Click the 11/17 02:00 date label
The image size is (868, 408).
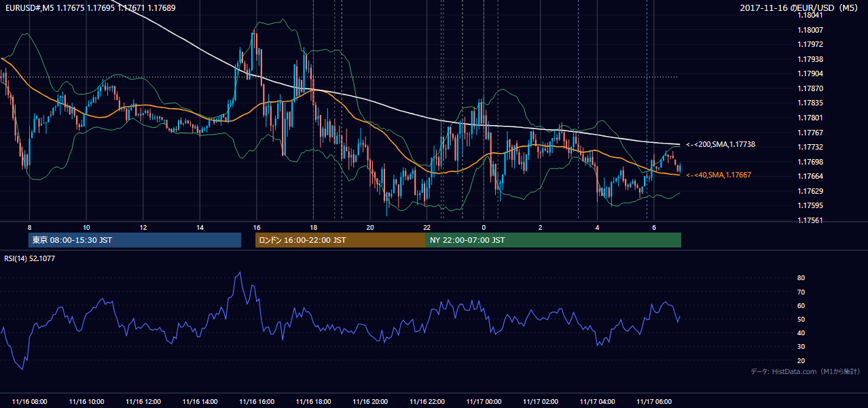point(541,401)
